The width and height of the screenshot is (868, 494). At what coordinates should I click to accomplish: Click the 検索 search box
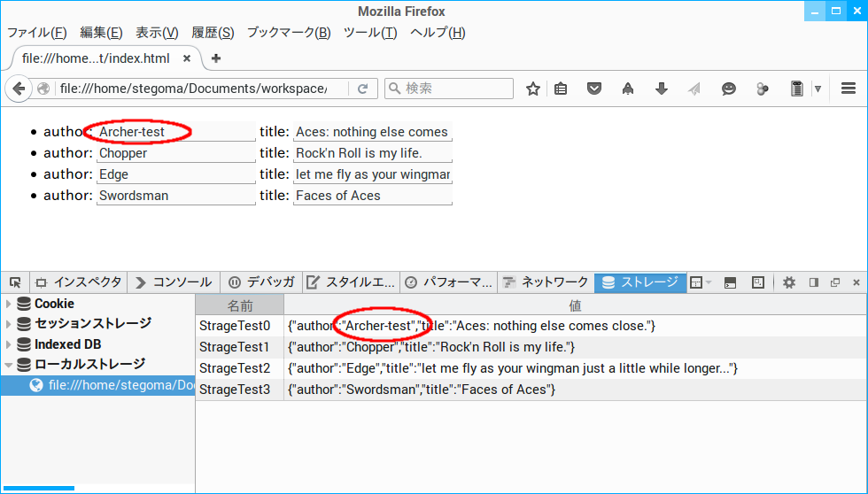449,89
